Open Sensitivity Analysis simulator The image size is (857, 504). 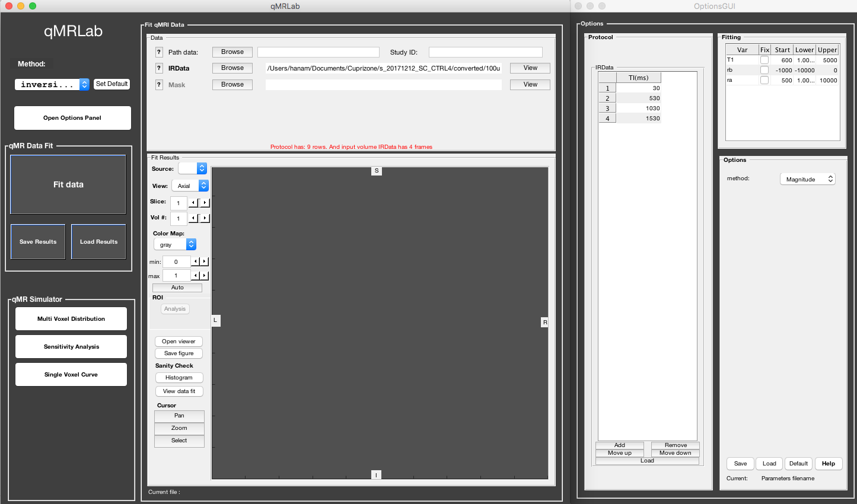(71, 347)
